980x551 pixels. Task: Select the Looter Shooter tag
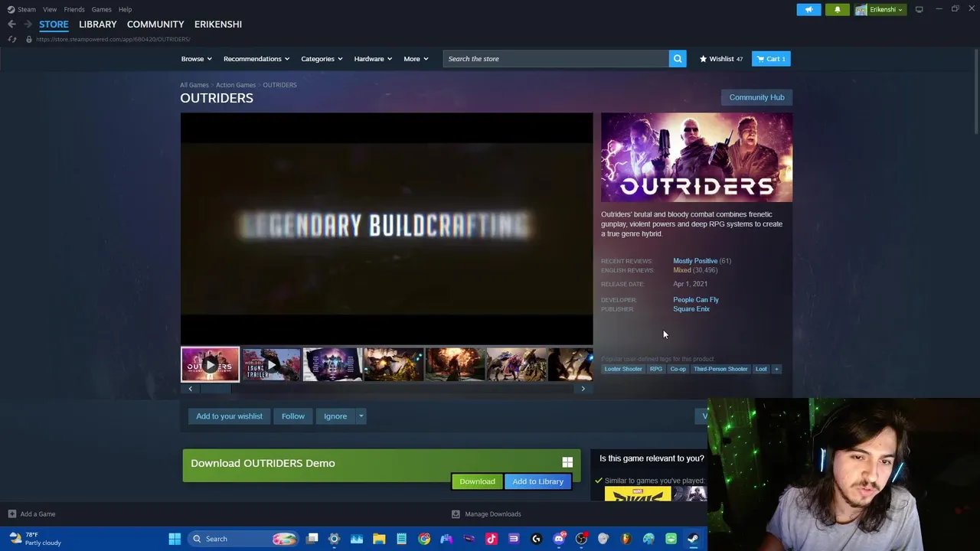[x=623, y=369]
